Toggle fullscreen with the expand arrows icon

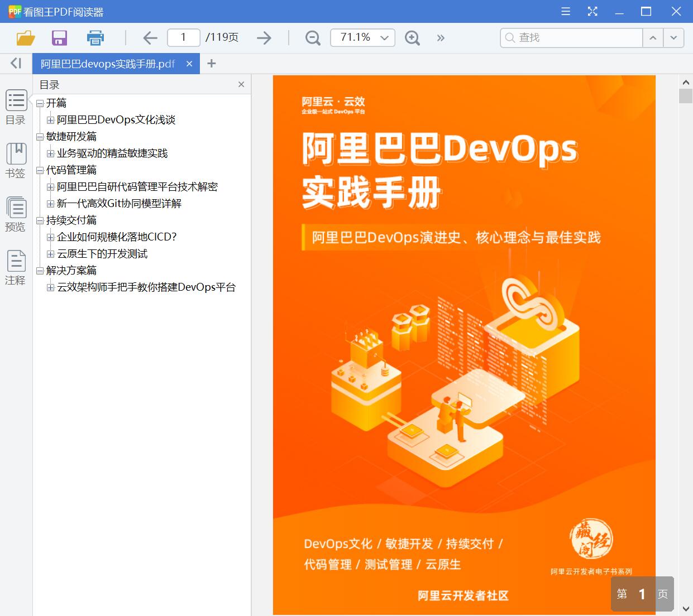coord(592,11)
